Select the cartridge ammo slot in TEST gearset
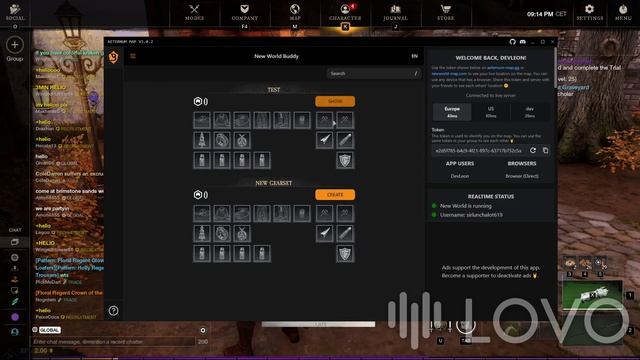 click(345, 140)
